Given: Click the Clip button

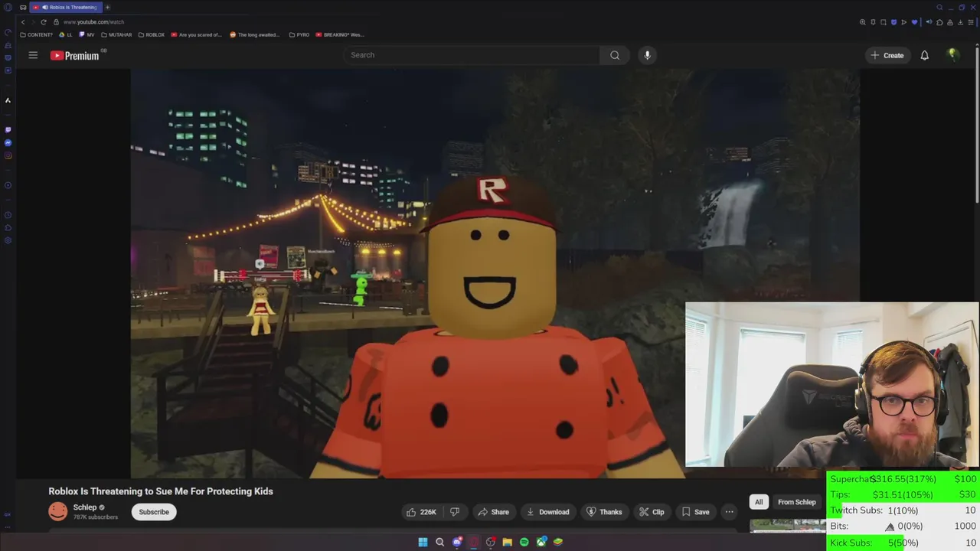Looking at the screenshot, I should (x=652, y=512).
